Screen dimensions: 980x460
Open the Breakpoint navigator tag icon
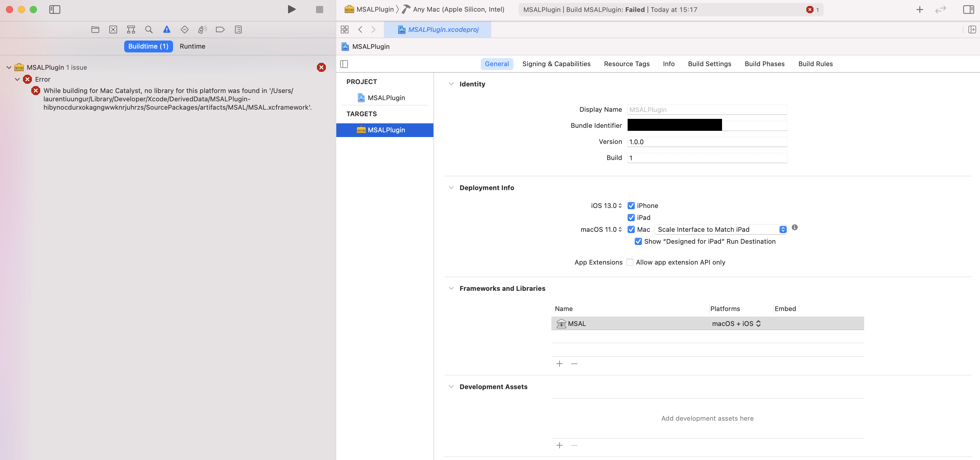pos(220,29)
